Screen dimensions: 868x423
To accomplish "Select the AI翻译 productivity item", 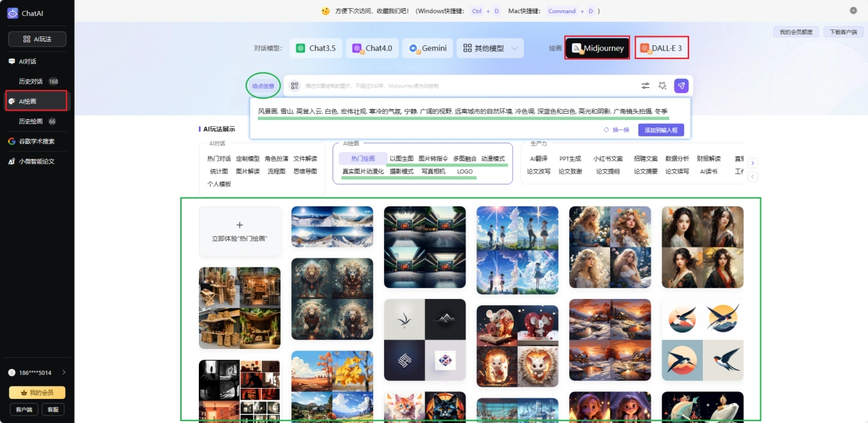I will click(x=538, y=158).
